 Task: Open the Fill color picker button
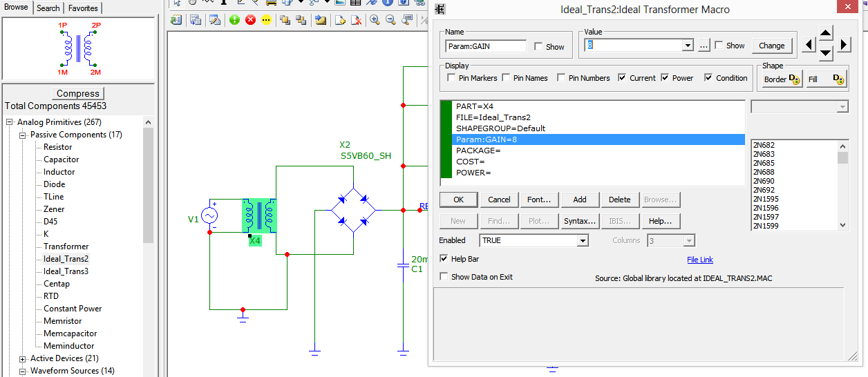tap(827, 79)
